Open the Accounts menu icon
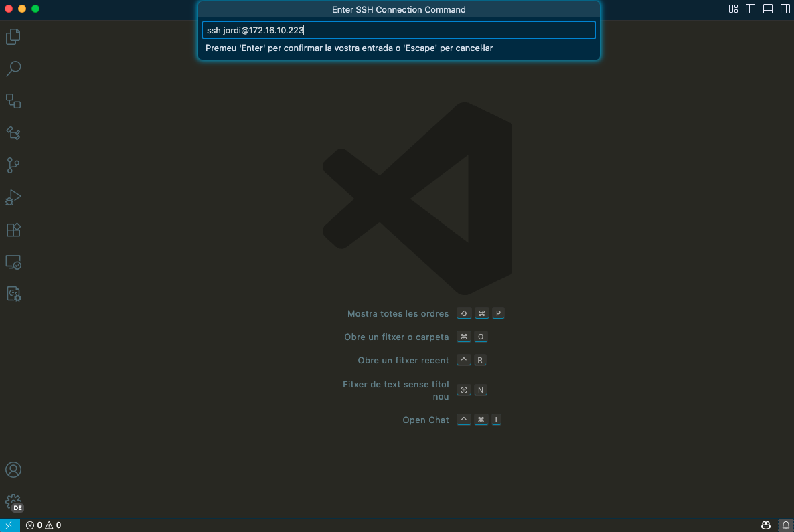Image resolution: width=794 pixels, height=532 pixels. tap(13, 470)
